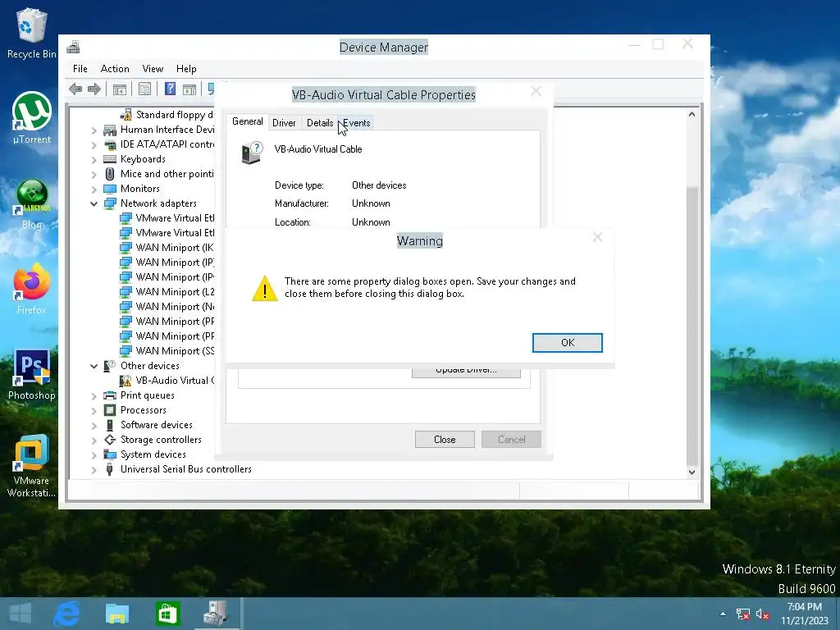840x630 pixels.
Task: Expand the Software devices node
Action: click(x=94, y=426)
